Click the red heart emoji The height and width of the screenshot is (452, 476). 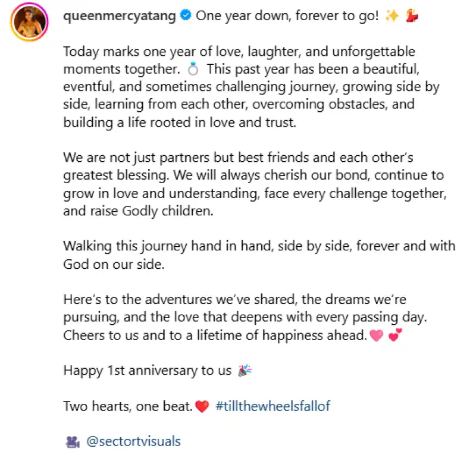202,407
